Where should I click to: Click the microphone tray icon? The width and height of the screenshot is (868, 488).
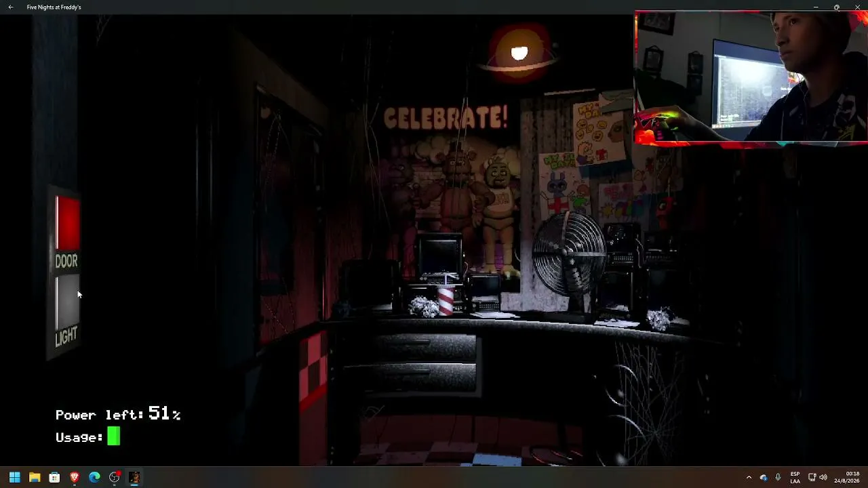[x=778, y=477]
